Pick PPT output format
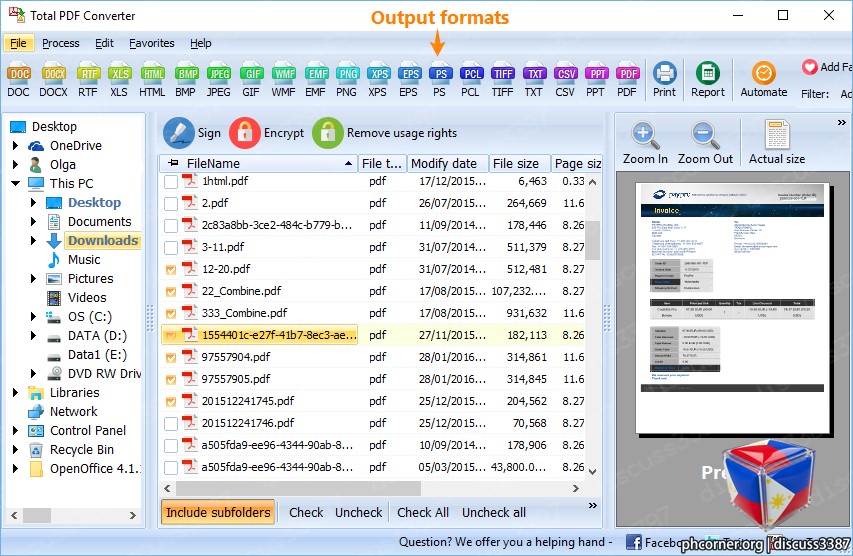This screenshot has width=853, height=556. pyautogui.click(x=596, y=80)
